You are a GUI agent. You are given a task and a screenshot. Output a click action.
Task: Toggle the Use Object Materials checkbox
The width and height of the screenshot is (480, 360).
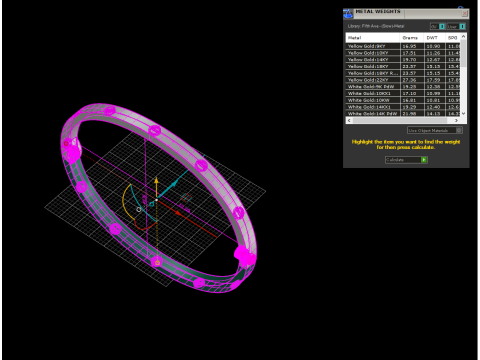pyautogui.click(x=459, y=130)
